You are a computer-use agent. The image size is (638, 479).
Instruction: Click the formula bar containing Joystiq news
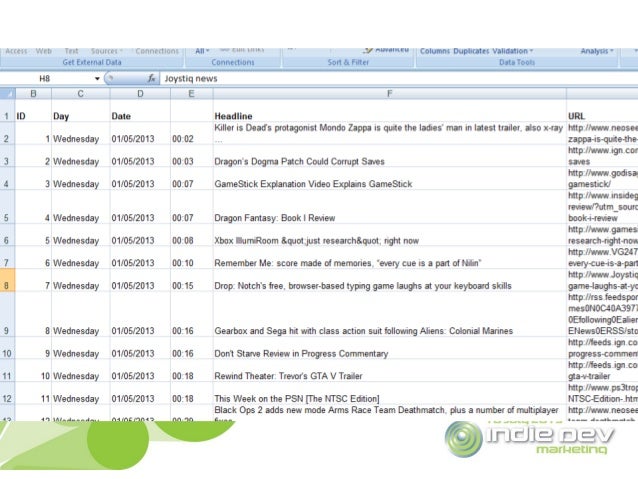click(x=399, y=79)
